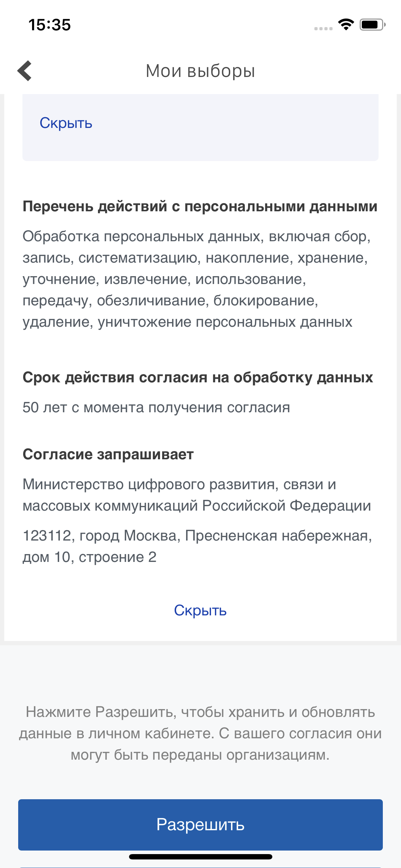Select heading Перечень действий с персональными данными
Image resolution: width=401 pixels, height=868 pixels.
point(200,206)
